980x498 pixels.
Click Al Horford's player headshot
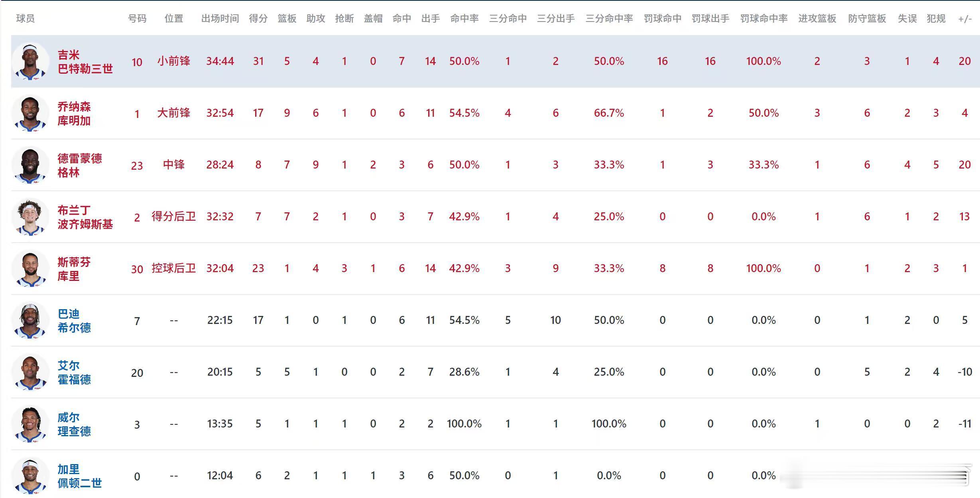30,373
